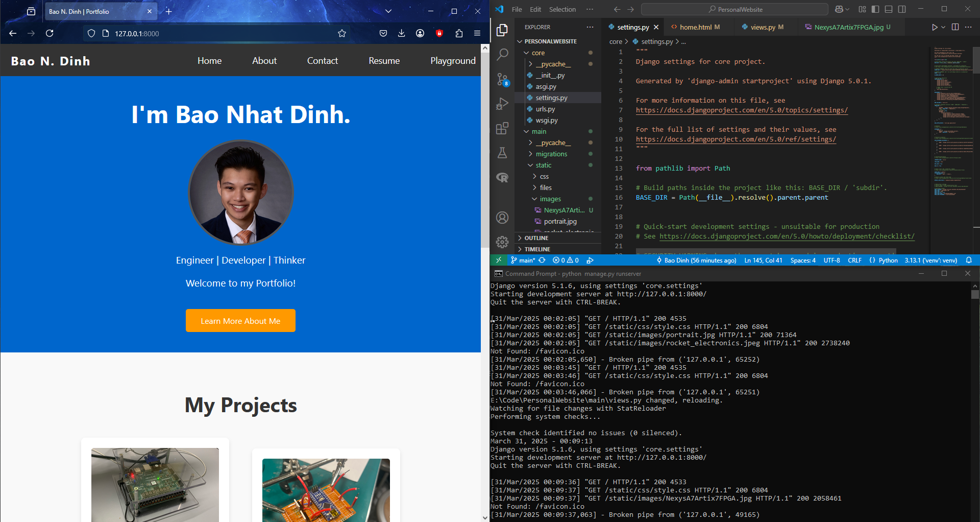Switch to the views.py editor tab

pos(763,27)
